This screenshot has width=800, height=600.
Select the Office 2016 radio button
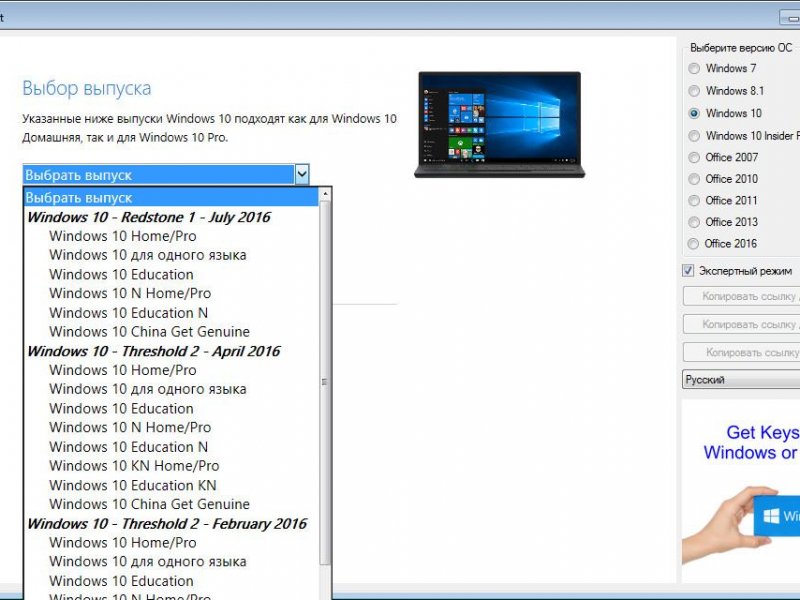(694, 244)
